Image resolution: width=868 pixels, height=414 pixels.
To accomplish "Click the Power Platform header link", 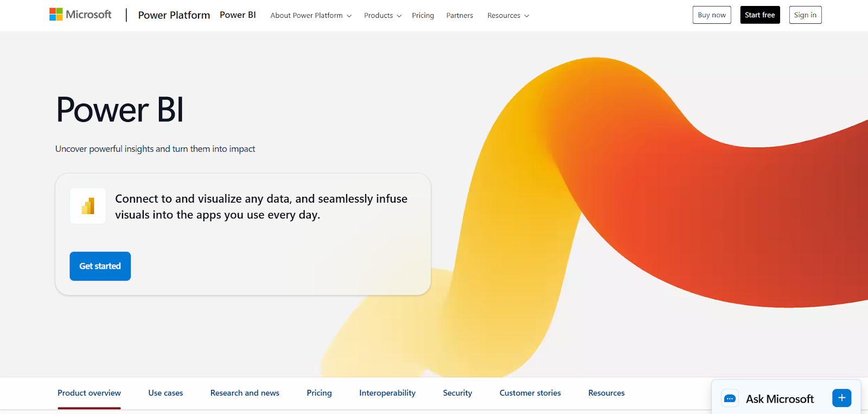I will click(x=174, y=15).
